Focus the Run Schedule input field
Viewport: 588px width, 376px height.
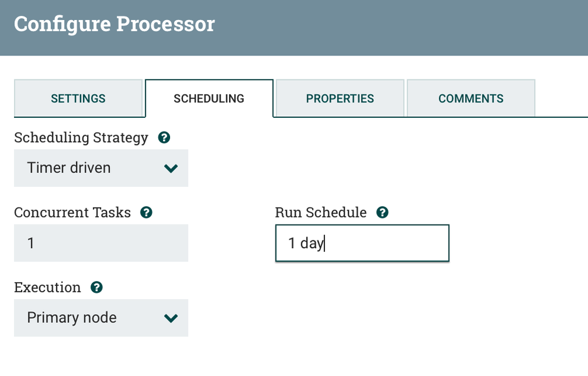(362, 243)
